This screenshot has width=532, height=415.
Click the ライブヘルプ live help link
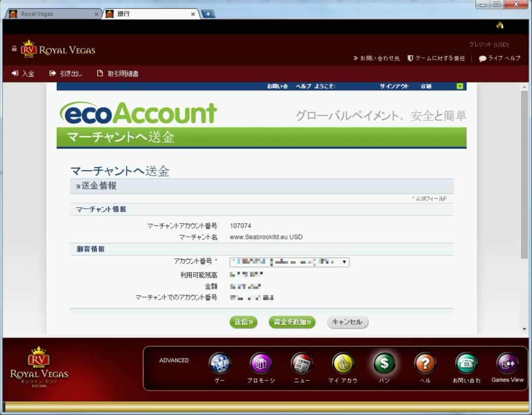click(x=500, y=58)
